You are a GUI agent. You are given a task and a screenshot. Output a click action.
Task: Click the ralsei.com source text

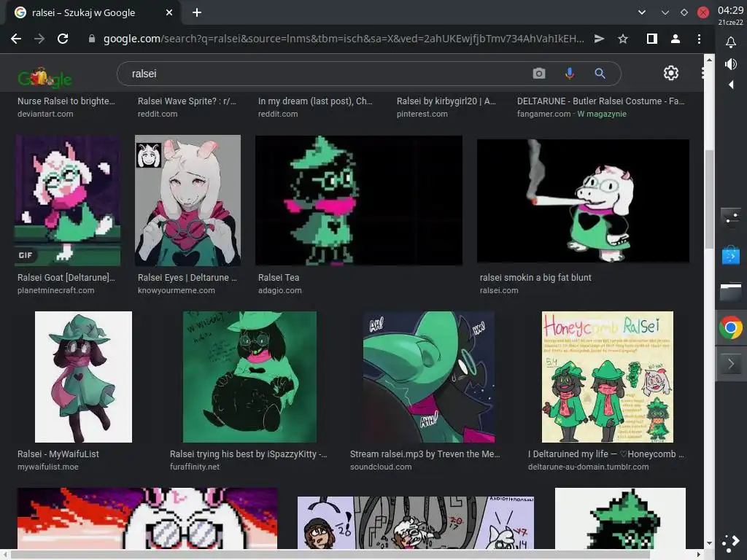click(499, 290)
